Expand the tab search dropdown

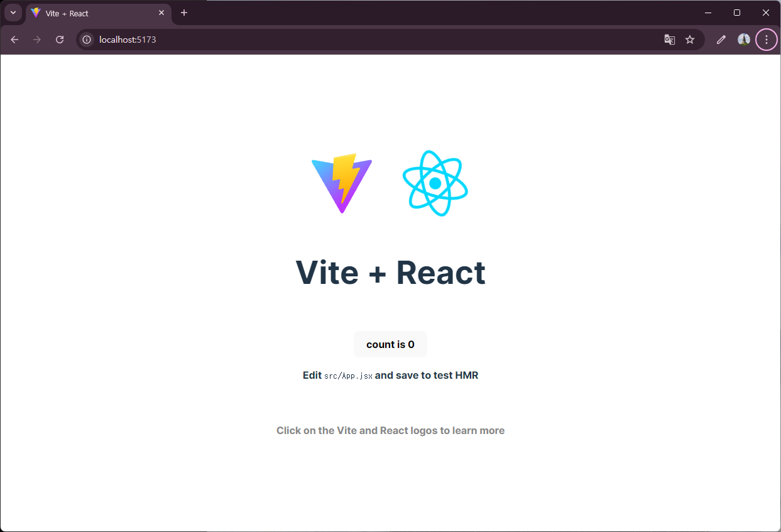13,13
